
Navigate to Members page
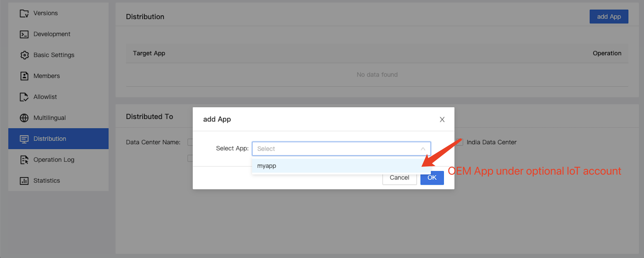58,76
